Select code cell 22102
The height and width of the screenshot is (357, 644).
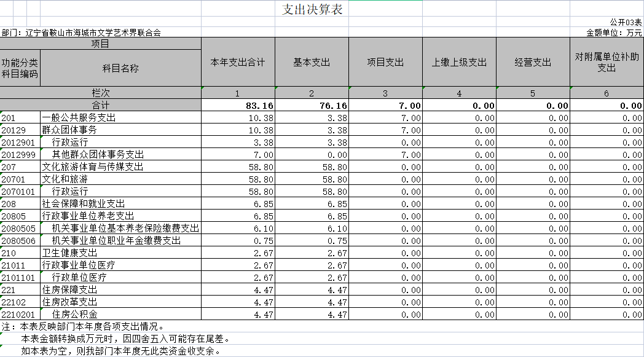pyautogui.click(x=20, y=302)
